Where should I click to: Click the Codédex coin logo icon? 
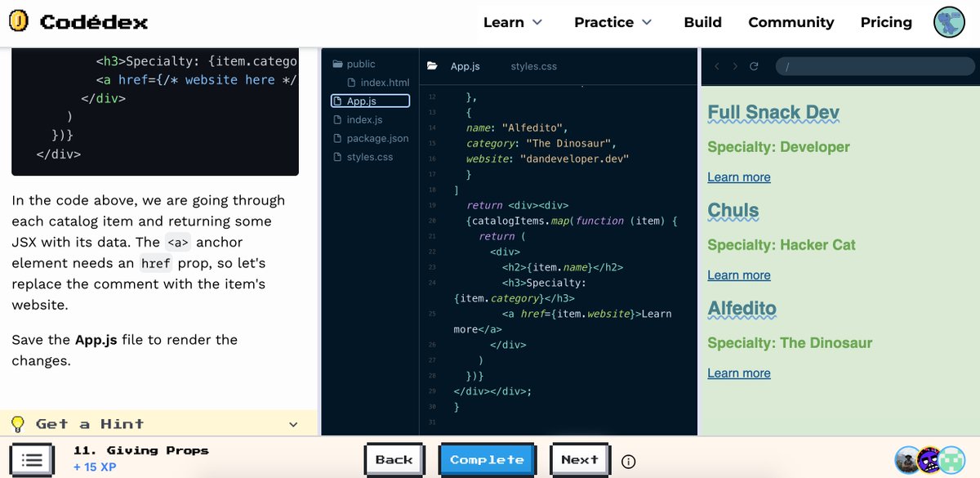(x=20, y=22)
